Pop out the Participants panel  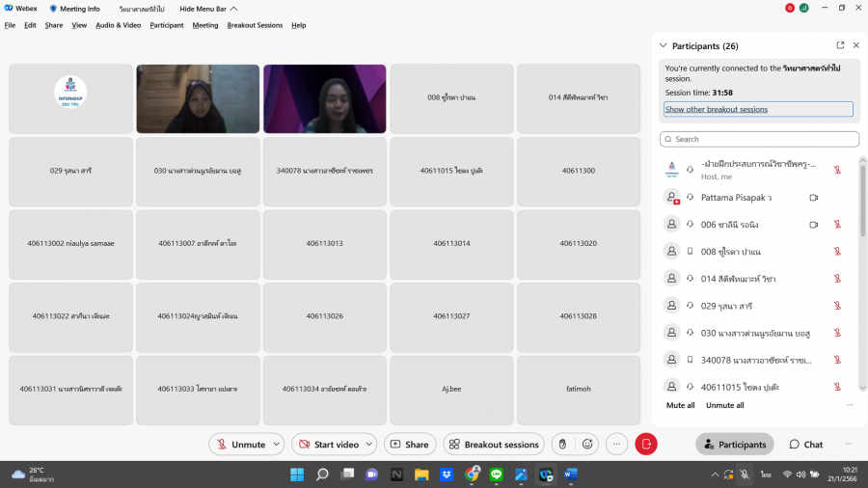[x=840, y=45]
